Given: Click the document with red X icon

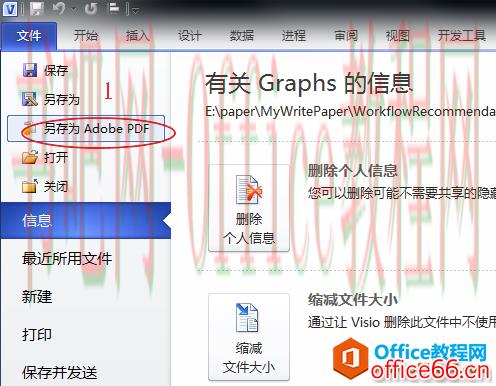Looking at the screenshot, I should [248, 189].
